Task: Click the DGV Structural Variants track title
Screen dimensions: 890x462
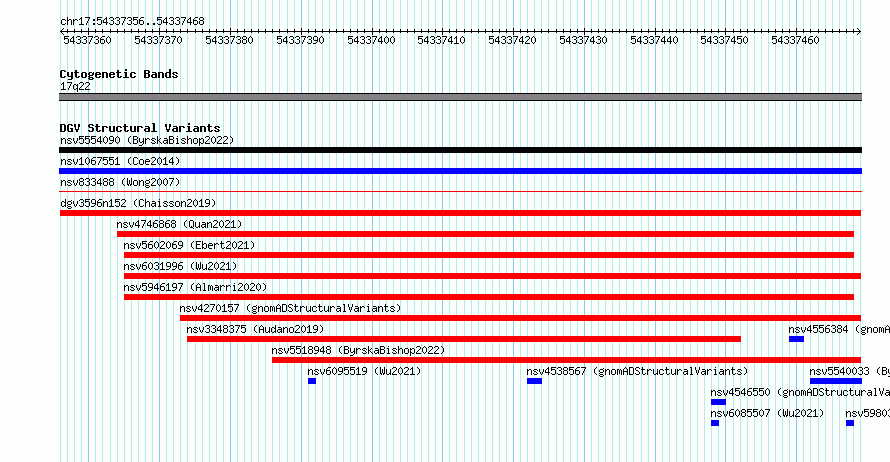Action: click(x=140, y=128)
